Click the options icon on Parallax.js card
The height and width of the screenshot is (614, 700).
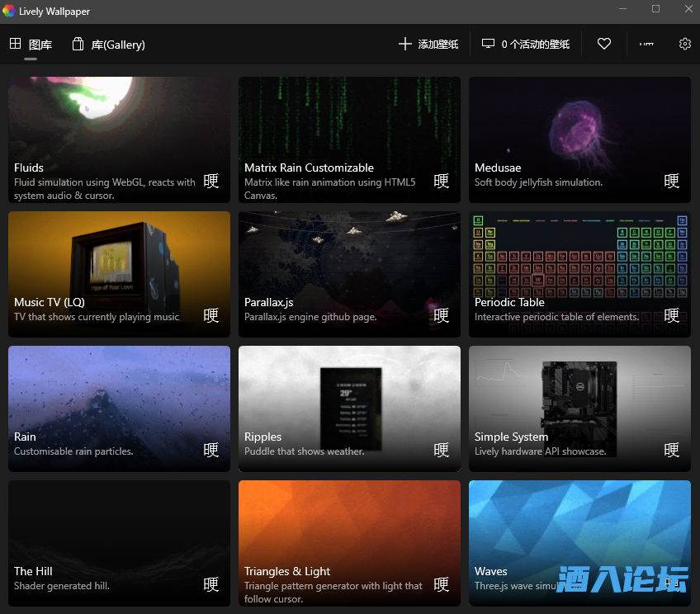pyautogui.click(x=442, y=315)
